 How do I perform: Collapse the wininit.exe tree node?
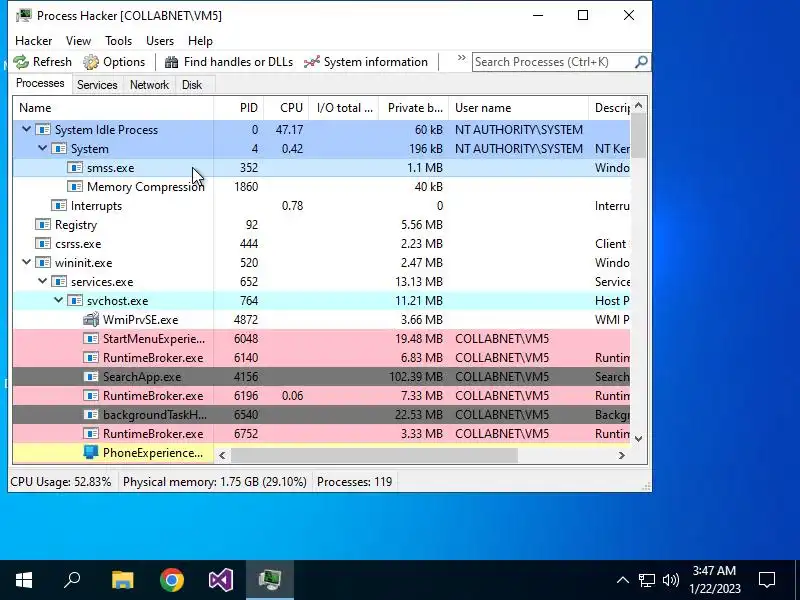point(26,263)
